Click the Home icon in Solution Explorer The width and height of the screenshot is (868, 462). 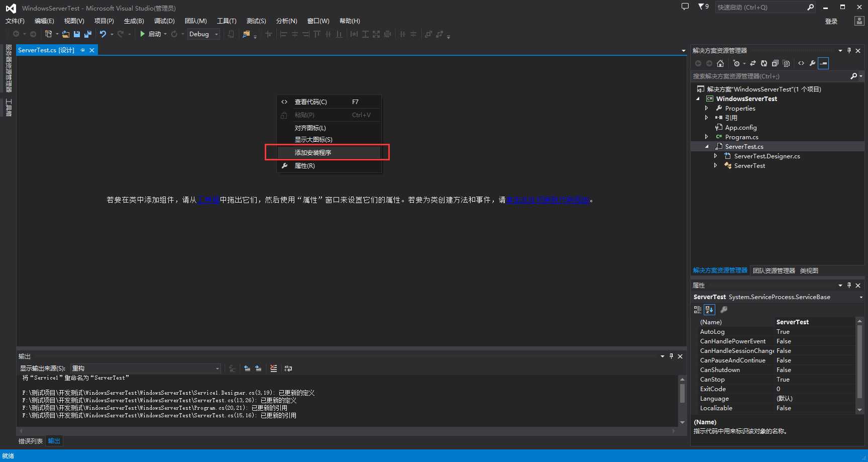click(720, 63)
